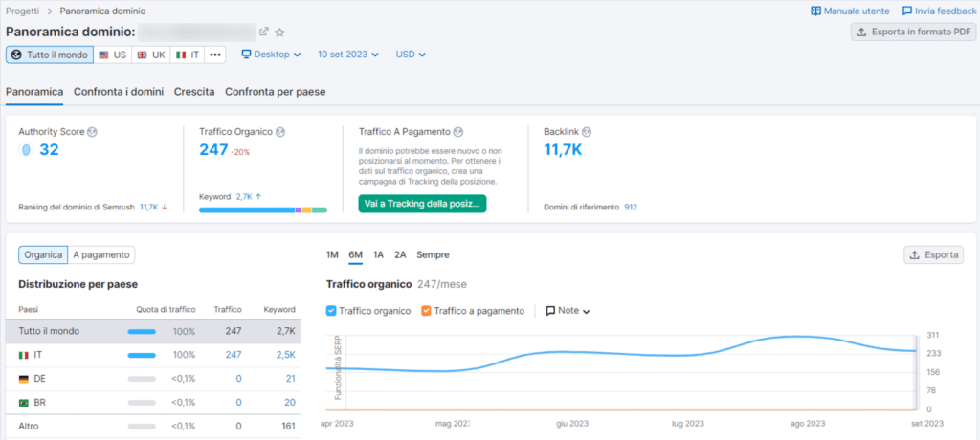Click the Authority Score value 32
Image resolution: width=980 pixels, height=440 pixels.
click(50, 150)
